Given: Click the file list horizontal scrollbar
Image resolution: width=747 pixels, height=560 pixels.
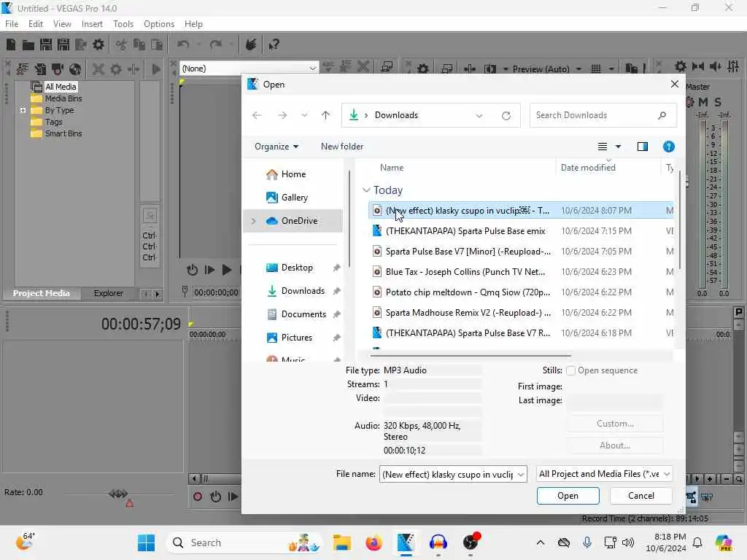Looking at the screenshot, I should tap(471, 355).
